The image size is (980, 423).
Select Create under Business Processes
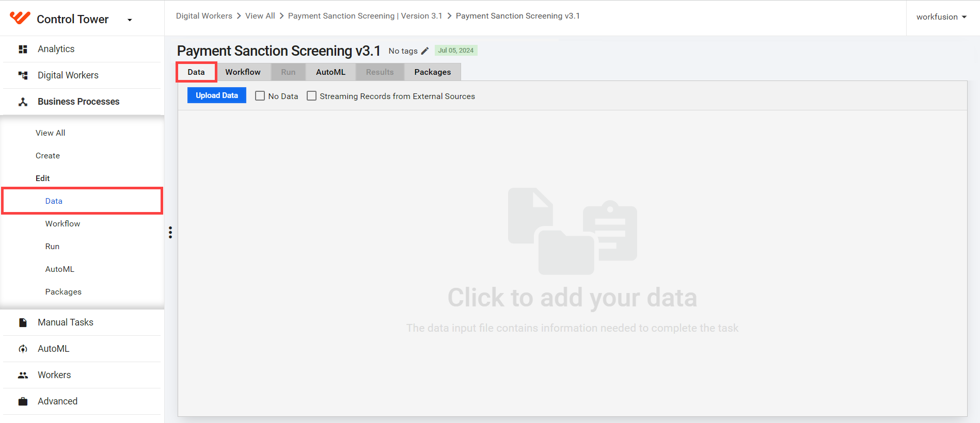tap(48, 156)
